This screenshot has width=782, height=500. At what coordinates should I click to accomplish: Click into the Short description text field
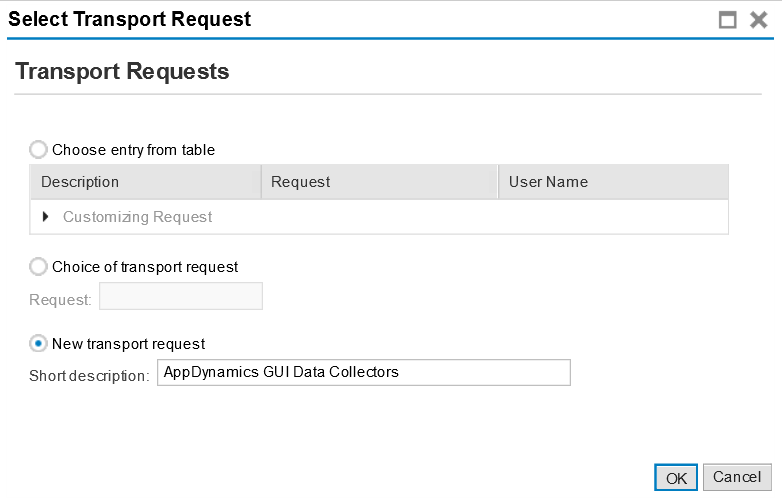click(x=364, y=372)
